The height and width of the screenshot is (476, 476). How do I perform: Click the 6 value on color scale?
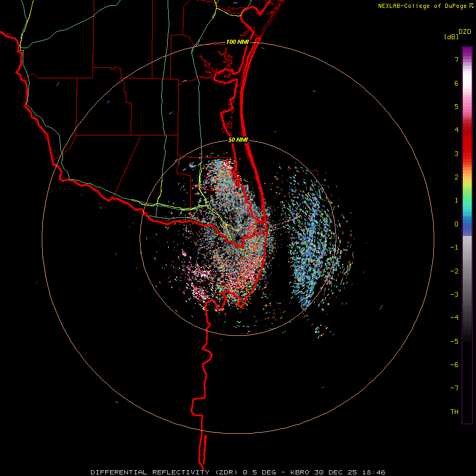tap(456, 83)
